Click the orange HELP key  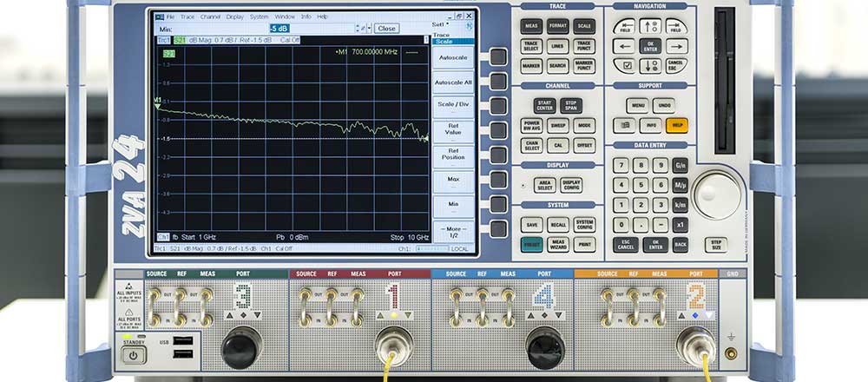676,126
